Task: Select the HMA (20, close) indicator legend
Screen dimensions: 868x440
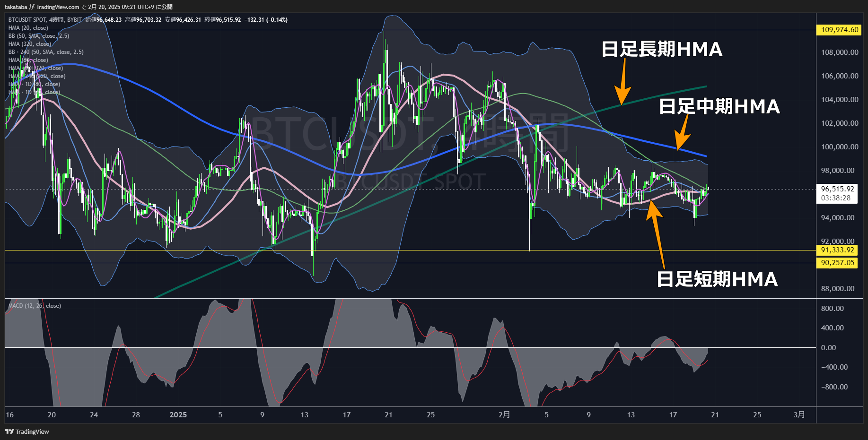Action: click(28, 28)
